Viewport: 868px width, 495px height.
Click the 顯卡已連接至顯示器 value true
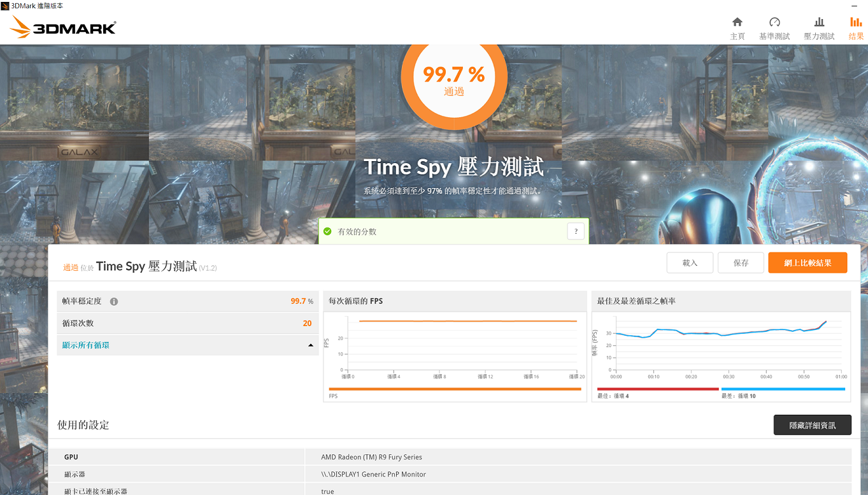pyautogui.click(x=328, y=491)
